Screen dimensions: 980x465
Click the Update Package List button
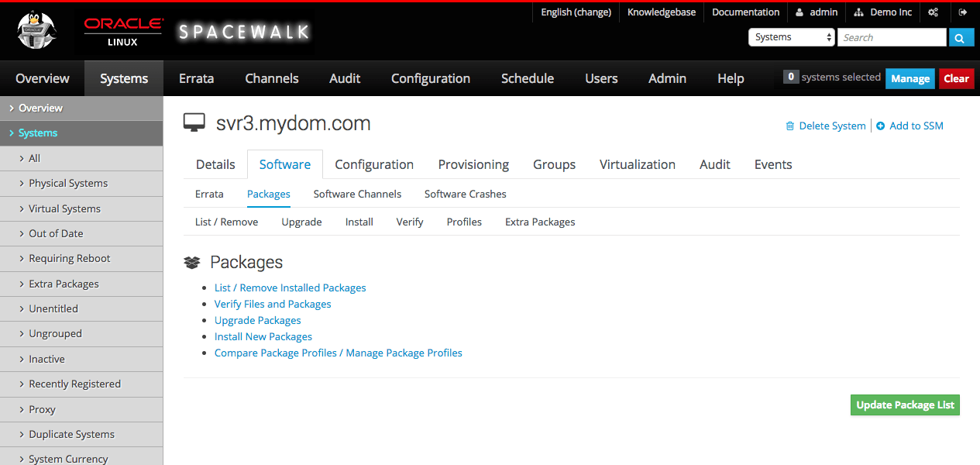tap(905, 405)
